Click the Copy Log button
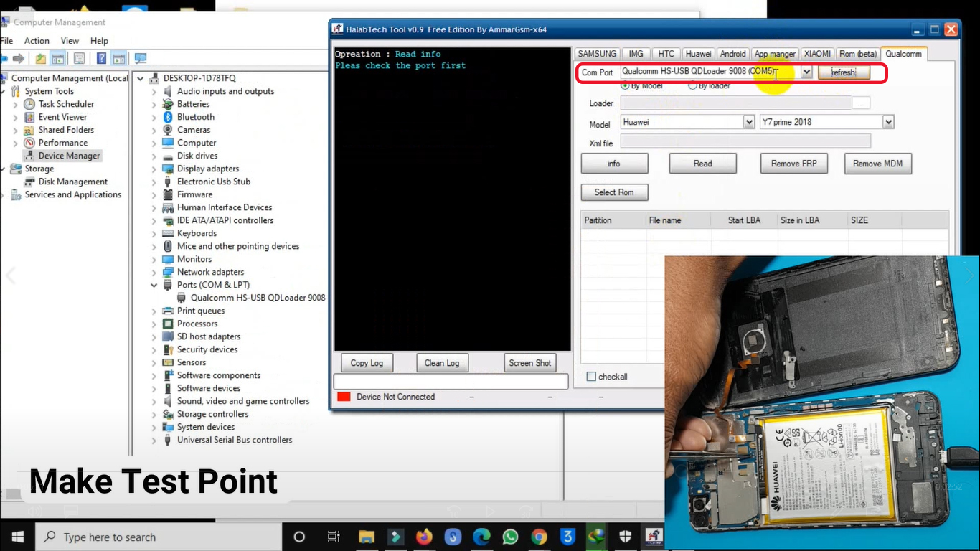The height and width of the screenshot is (551, 980). point(367,363)
